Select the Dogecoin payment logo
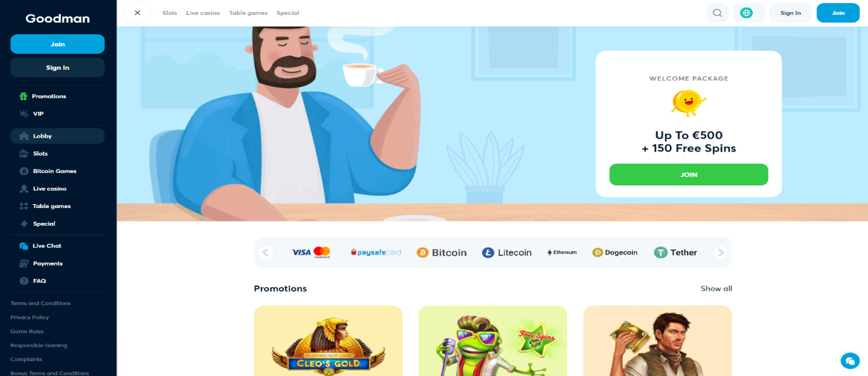The width and height of the screenshot is (868, 376). 615,253
